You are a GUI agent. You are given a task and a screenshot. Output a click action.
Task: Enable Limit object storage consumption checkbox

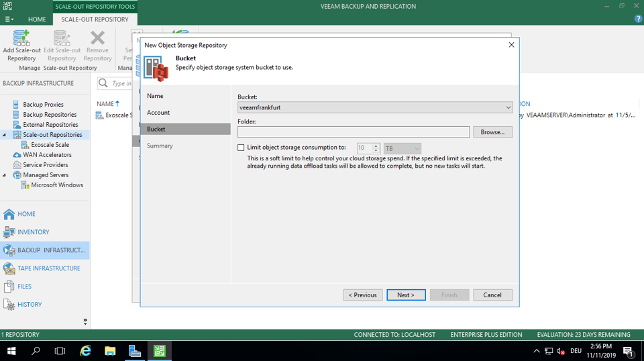coord(241,148)
